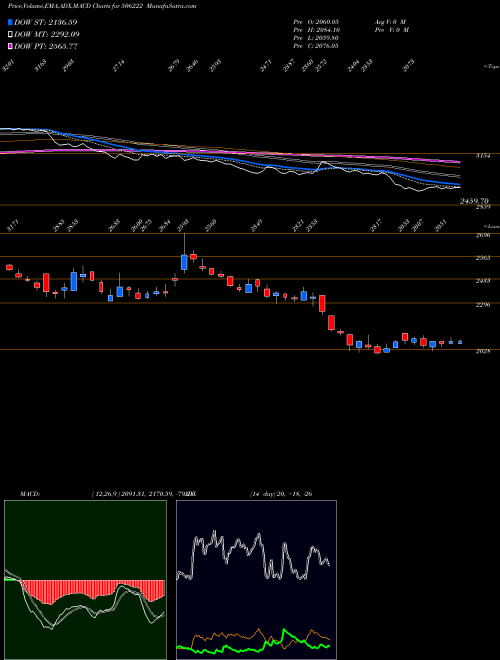500x660 pixels.
Task: Click the Pre L: 2059.80 value
Action: point(316,38)
